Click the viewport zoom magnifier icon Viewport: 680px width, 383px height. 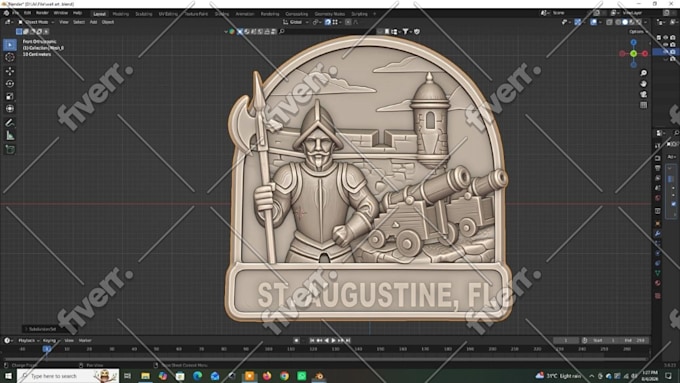point(644,73)
